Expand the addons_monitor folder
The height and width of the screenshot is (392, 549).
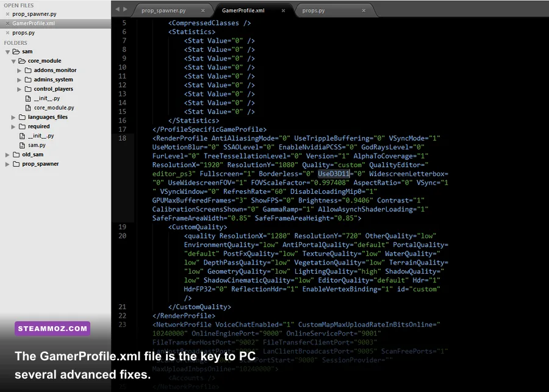click(20, 70)
